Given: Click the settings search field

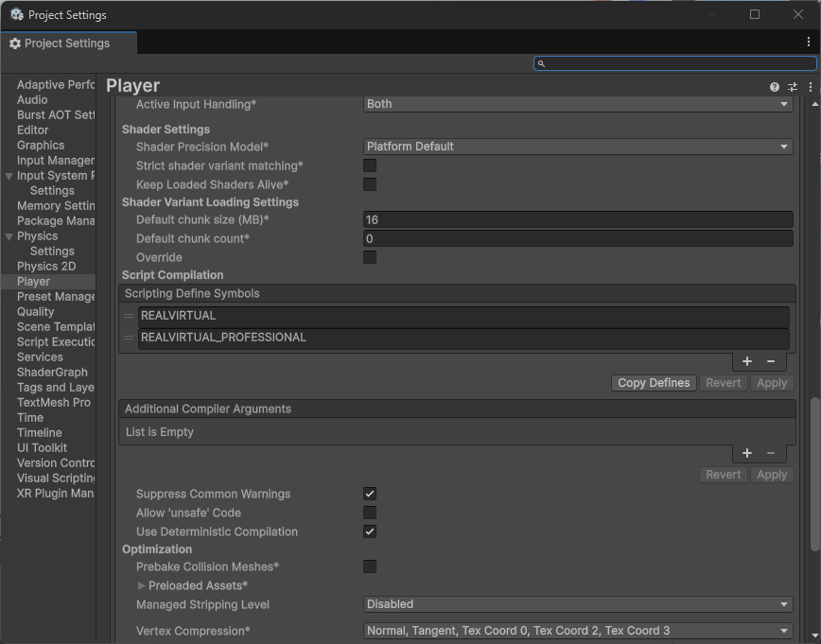Looking at the screenshot, I should tap(675, 63).
